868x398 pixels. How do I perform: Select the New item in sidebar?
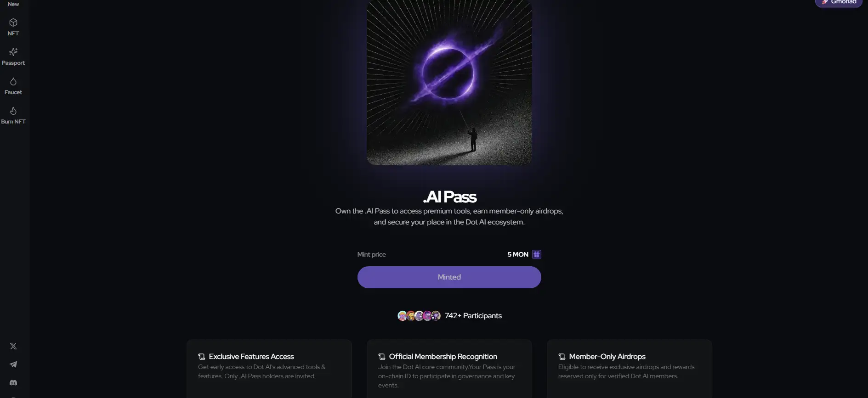pos(13,4)
